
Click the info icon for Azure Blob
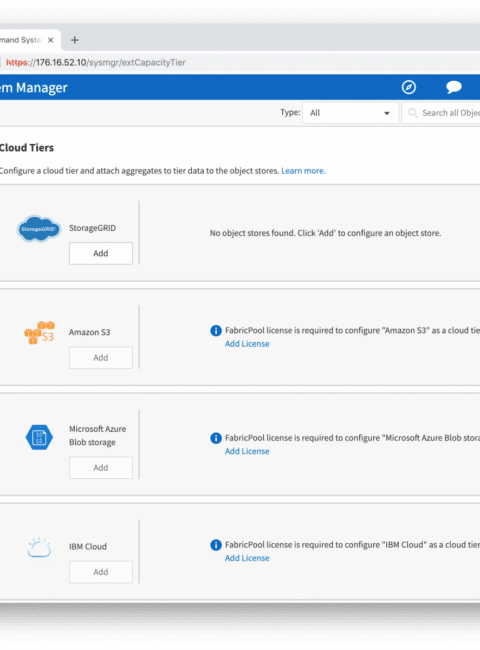(x=216, y=438)
